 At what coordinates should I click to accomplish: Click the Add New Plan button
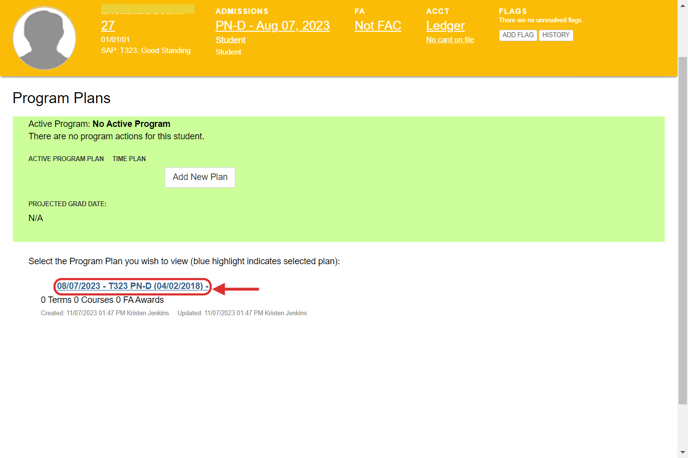click(200, 177)
